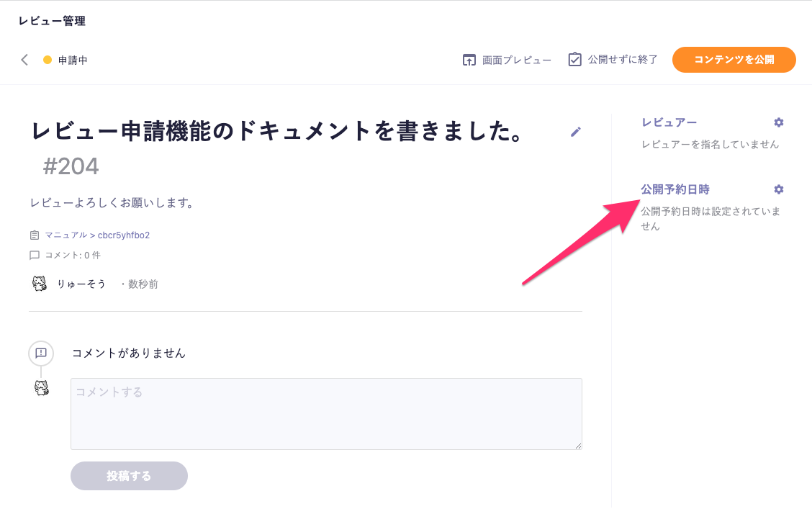Click the yellow status dot
812x509 pixels.
[47, 60]
